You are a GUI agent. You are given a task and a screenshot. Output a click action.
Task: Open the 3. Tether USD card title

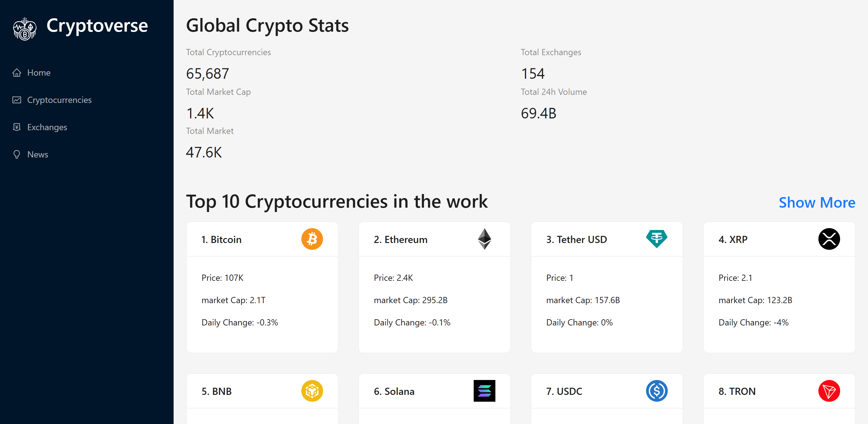[576, 240]
